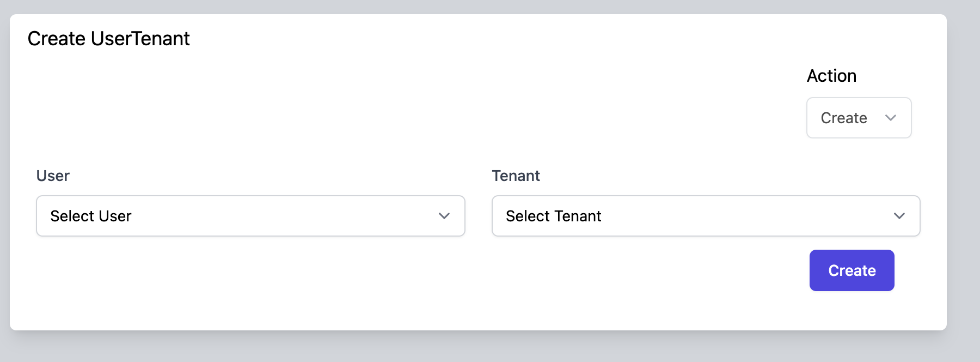
Task: Focus the Tenant combo box field
Action: pyautogui.click(x=730, y=216)
